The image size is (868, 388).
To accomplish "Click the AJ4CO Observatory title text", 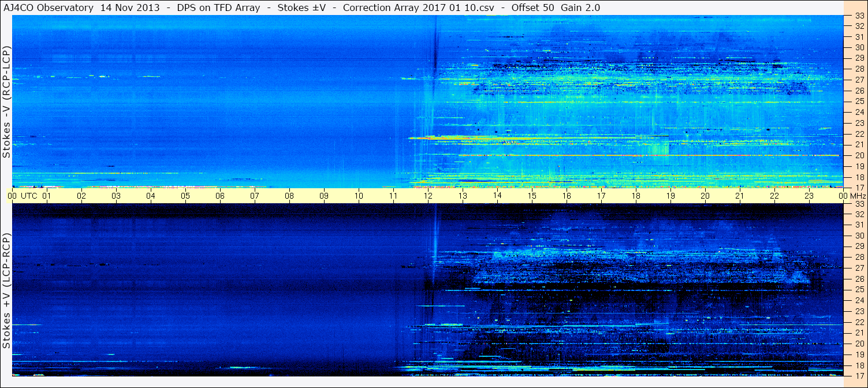I will (48, 8).
